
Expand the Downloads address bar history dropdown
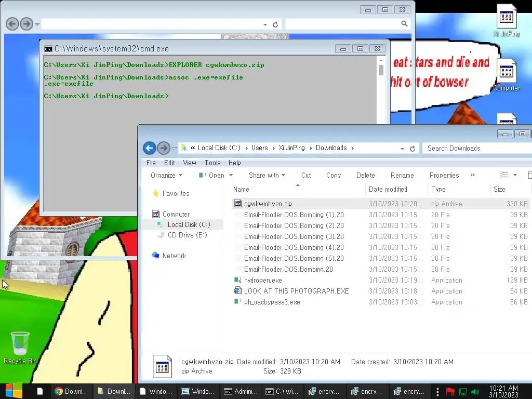[402, 149]
